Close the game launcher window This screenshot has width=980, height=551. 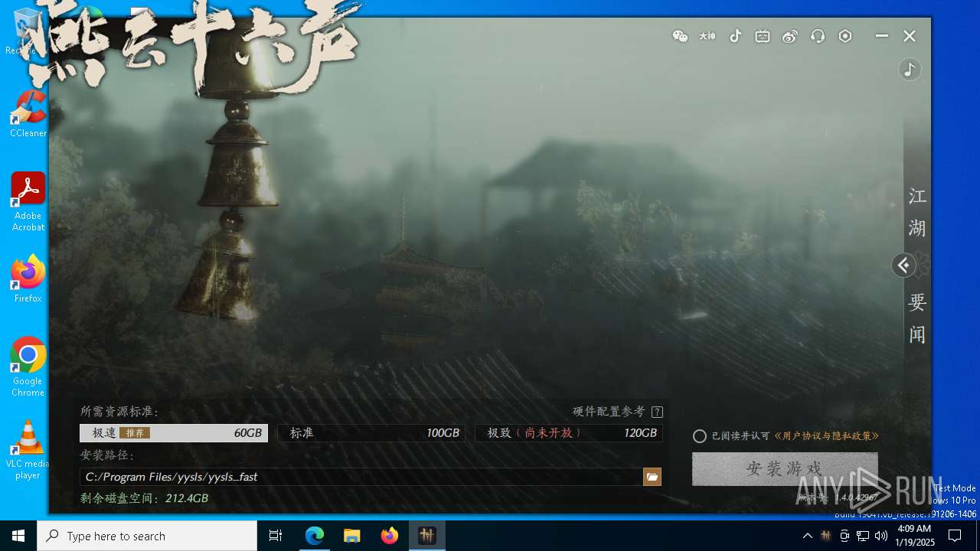pyautogui.click(x=910, y=36)
